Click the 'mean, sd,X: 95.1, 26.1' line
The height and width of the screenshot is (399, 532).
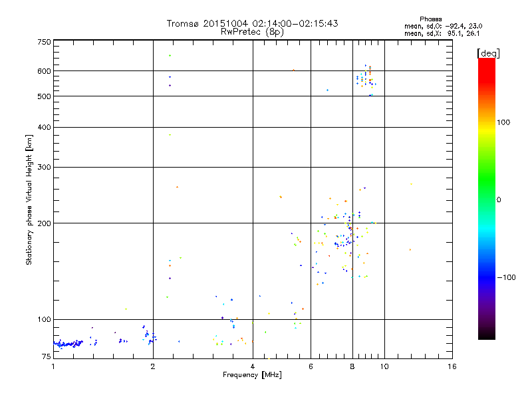tap(442, 33)
